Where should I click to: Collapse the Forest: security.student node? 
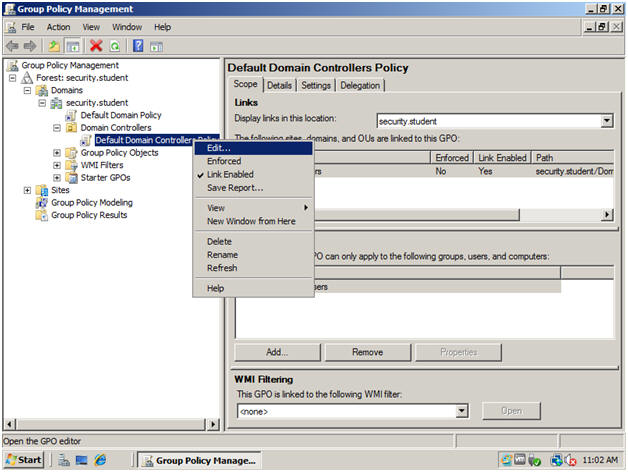point(12,78)
